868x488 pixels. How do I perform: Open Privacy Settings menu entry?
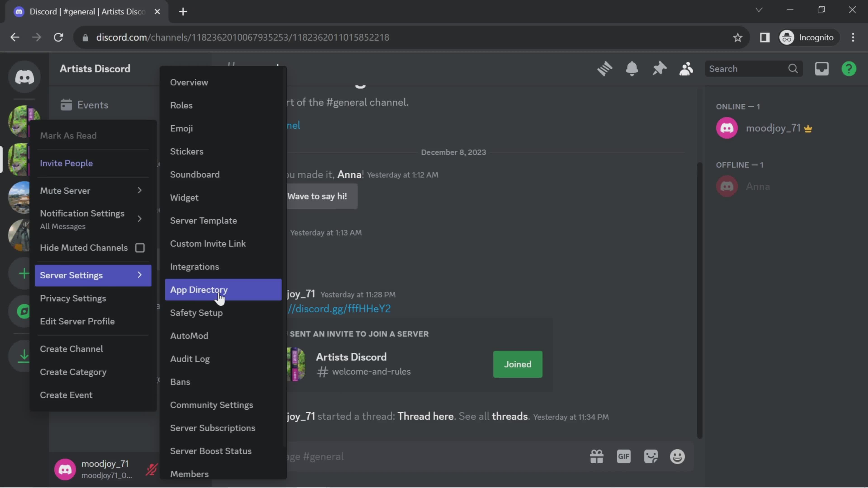[x=93, y=298]
